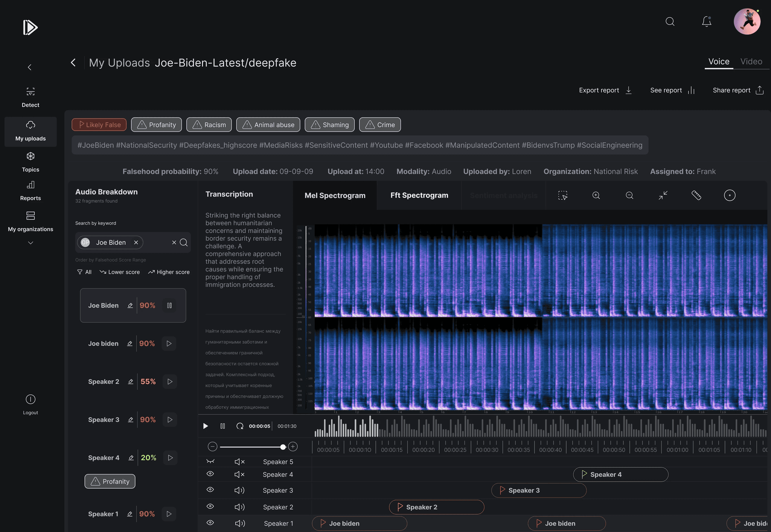Edit Speaker 2 name pencil icon

(x=131, y=382)
